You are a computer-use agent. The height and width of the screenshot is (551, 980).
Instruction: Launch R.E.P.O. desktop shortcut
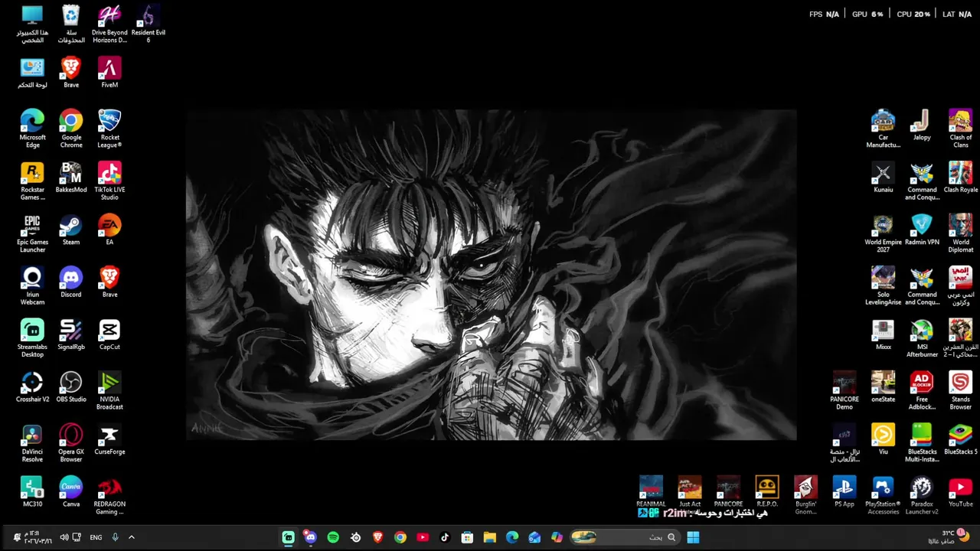click(767, 491)
